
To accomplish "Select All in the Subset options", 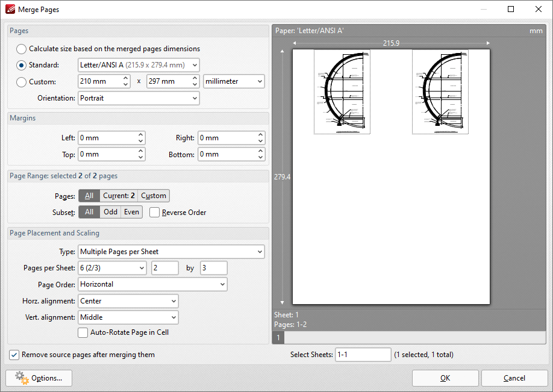I will [x=89, y=212].
